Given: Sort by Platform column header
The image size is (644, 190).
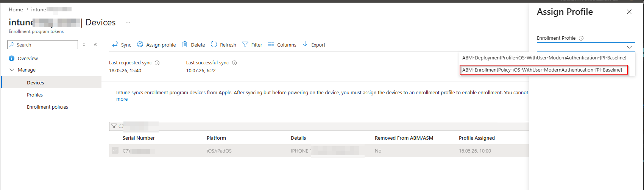Looking at the screenshot, I should [x=216, y=138].
